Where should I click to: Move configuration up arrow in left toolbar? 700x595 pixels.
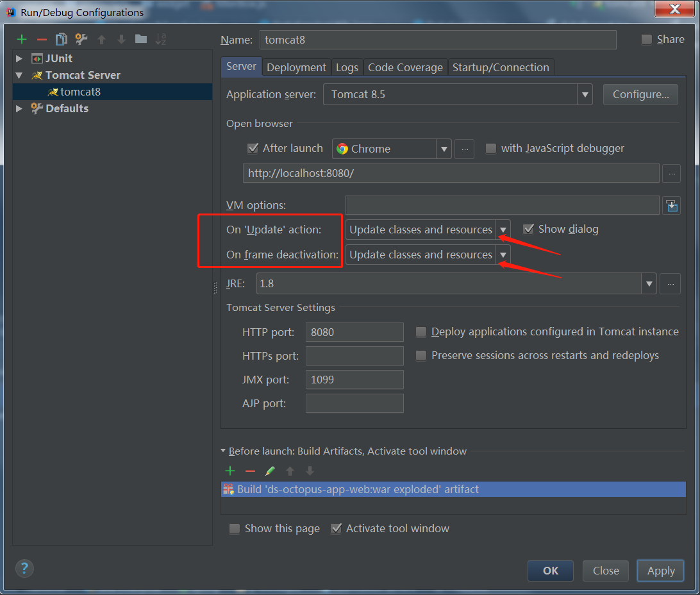(x=101, y=40)
